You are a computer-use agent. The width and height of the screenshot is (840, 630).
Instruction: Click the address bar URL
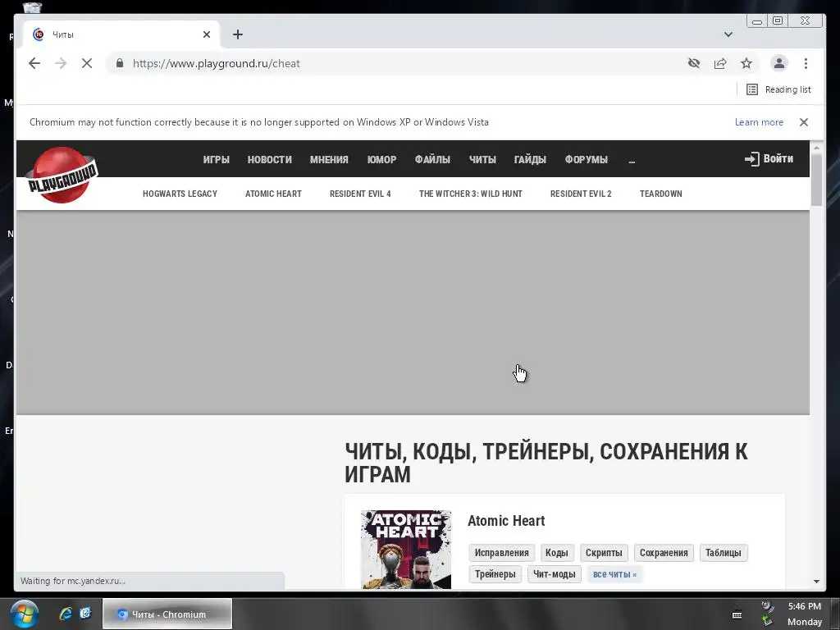pyautogui.click(x=217, y=63)
